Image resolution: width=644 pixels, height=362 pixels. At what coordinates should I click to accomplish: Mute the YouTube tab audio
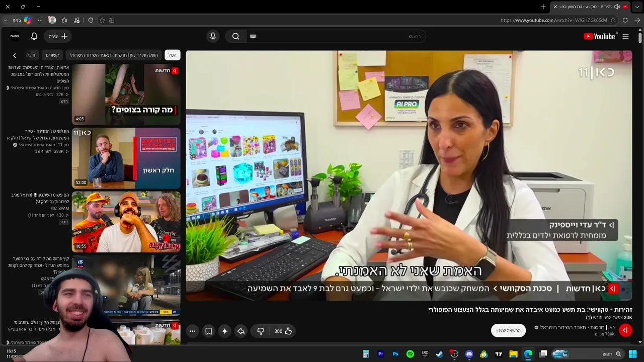click(x=617, y=7)
